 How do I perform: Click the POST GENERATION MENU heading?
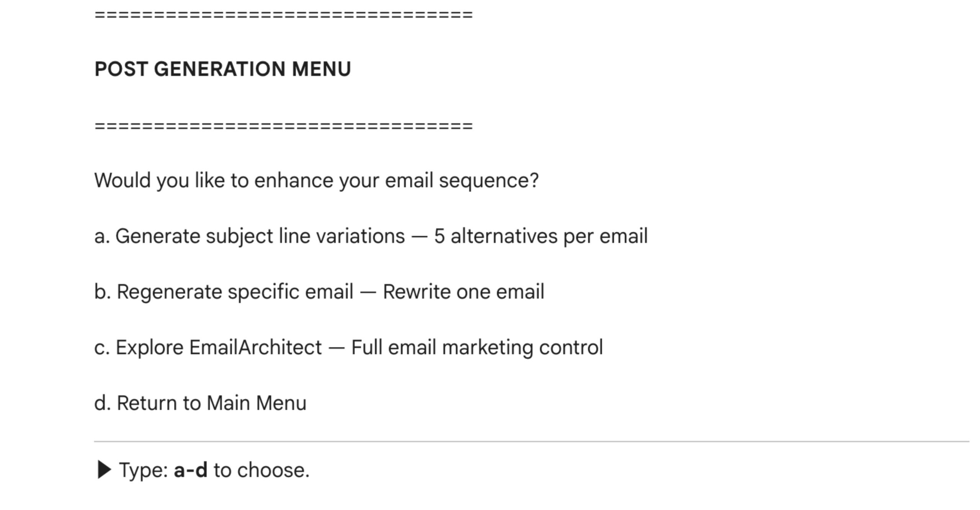tap(222, 69)
